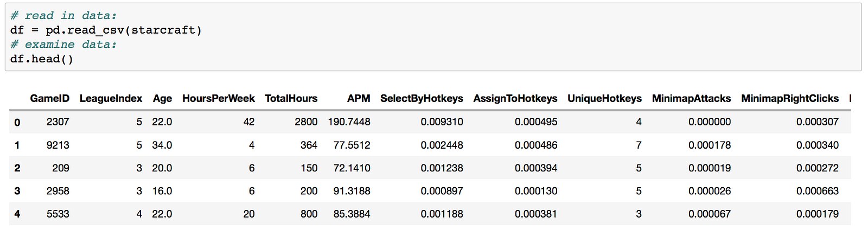Click the UniqueHotkeys column header
868x242 pixels.
coord(604,98)
